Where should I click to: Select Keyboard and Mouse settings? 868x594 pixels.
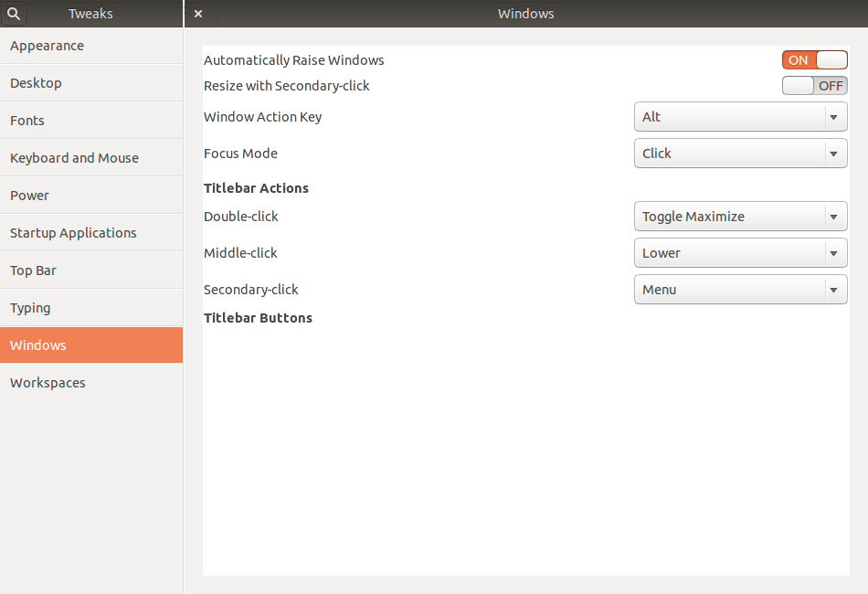pyautogui.click(x=74, y=157)
